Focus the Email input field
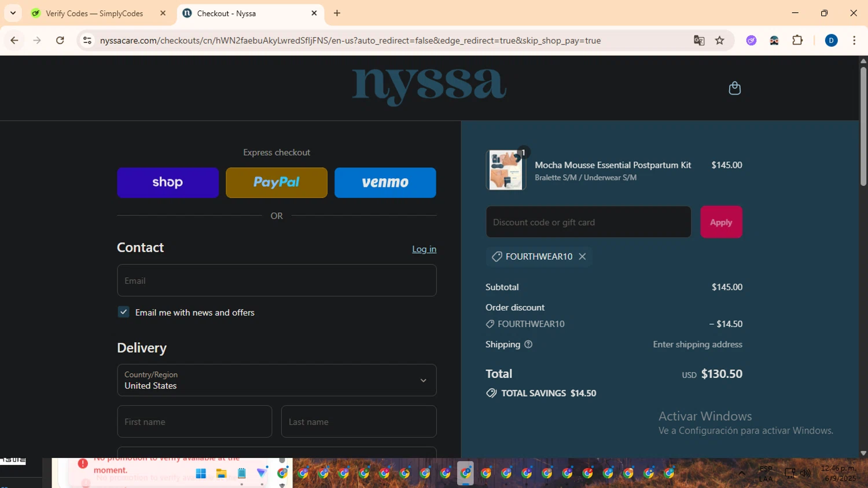The image size is (868, 488). (x=277, y=281)
